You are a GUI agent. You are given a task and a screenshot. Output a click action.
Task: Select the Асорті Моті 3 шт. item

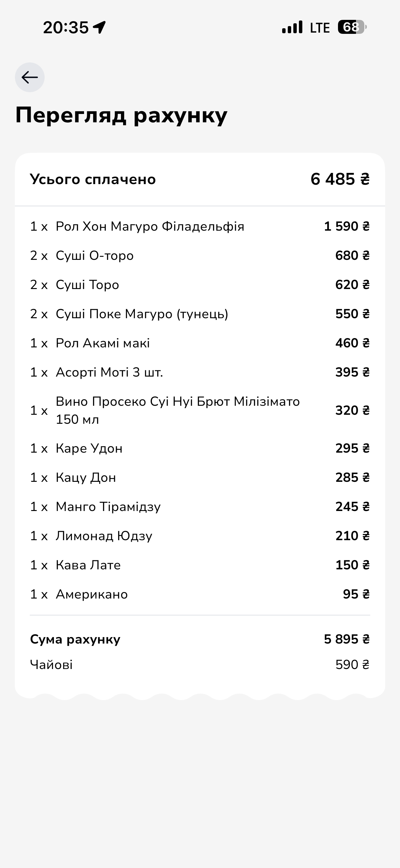(200, 372)
